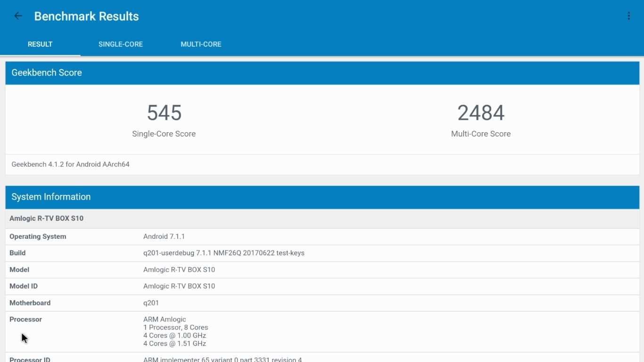Select the q201-userdebug build string
This screenshot has width=644, height=362.
coord(224,253)
